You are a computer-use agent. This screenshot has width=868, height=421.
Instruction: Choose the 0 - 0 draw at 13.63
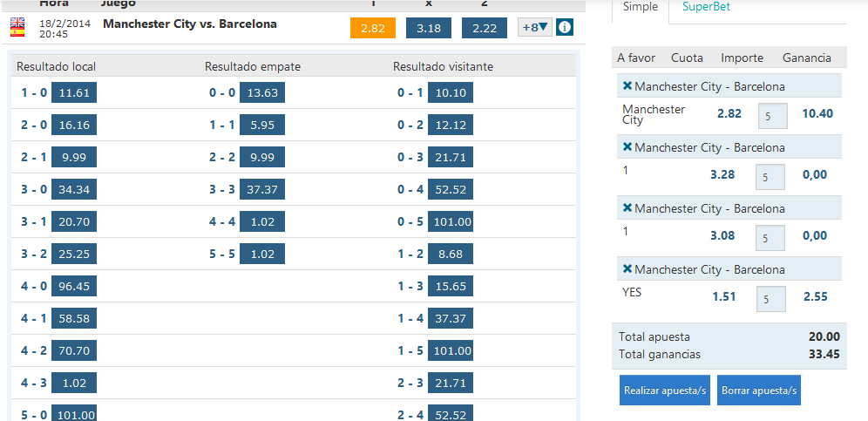[262, 93]
